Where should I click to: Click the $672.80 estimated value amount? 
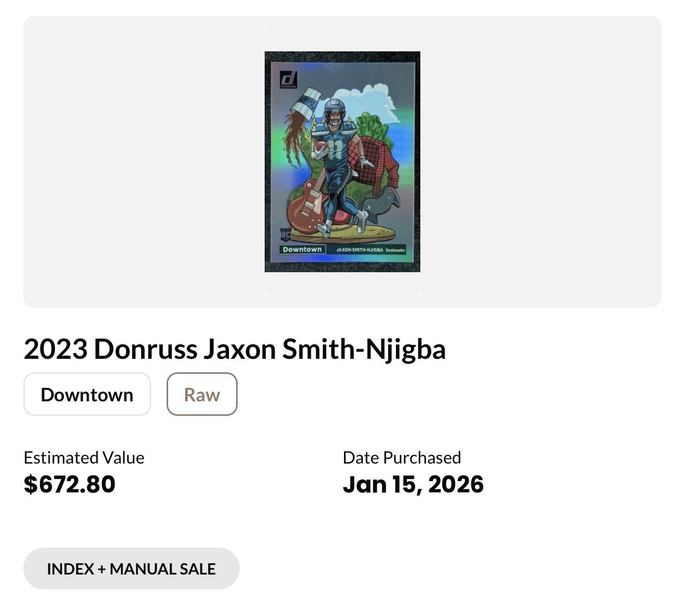pos(70,484)
